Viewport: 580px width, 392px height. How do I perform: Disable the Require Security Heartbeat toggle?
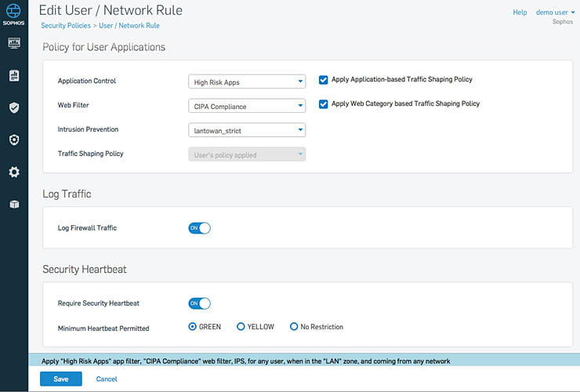tap(200, 303)
